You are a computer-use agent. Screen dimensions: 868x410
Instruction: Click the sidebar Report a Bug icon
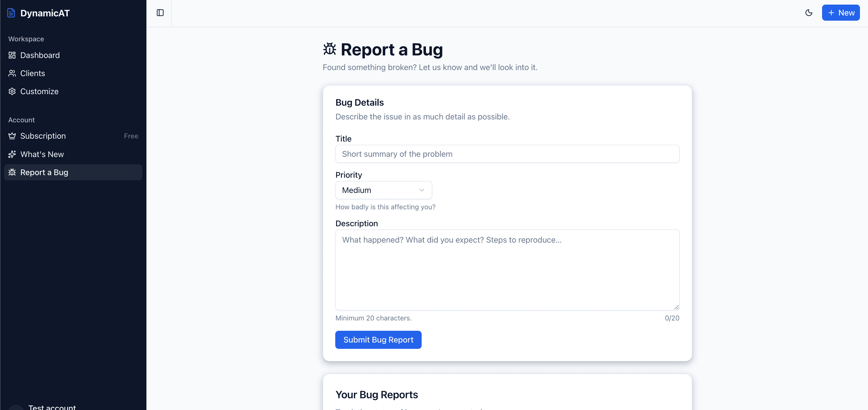[12, 172]
